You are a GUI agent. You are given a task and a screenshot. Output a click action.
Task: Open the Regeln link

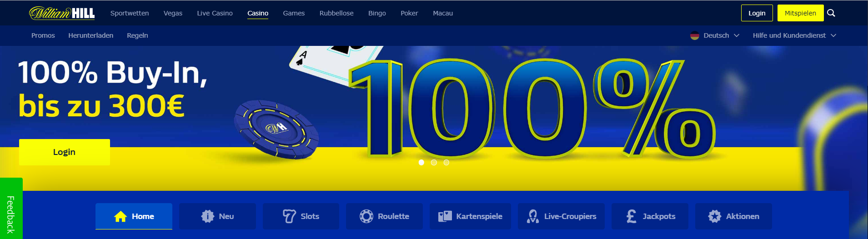(137, 35)
